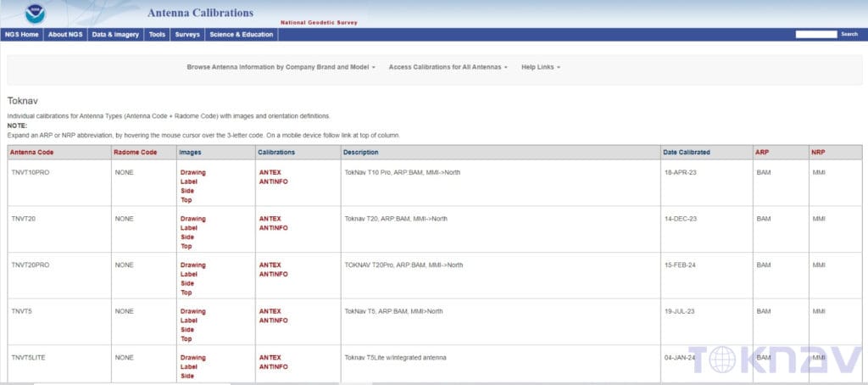868x385 pixels.
Task: Open the Data & Imagery menu
Action: click(x=115, y=35)
